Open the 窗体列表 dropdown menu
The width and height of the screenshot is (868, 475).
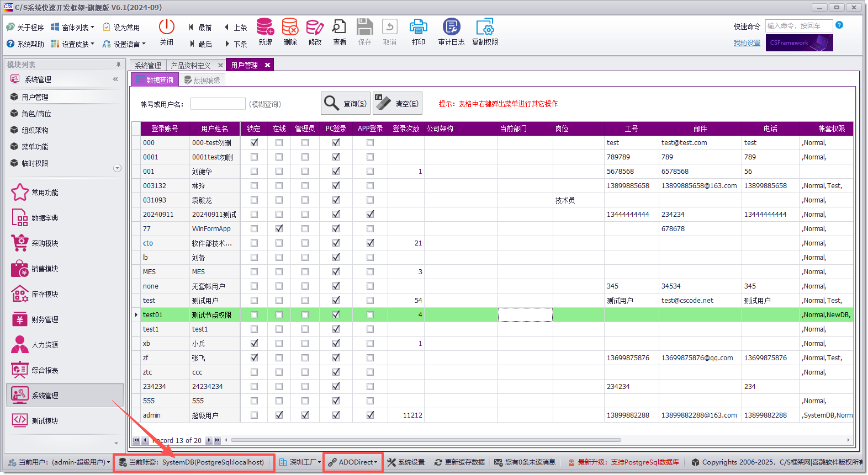pyautogui.click(x=72, y=28)
